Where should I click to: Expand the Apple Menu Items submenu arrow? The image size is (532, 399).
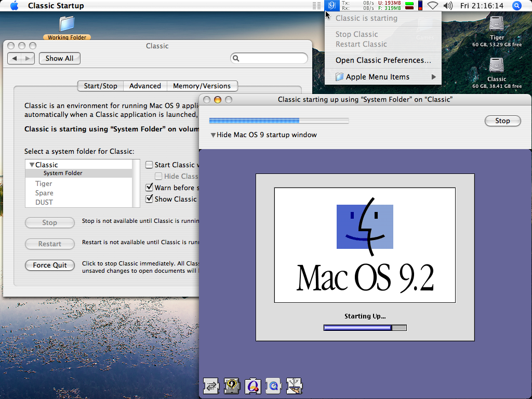(434, 77)
